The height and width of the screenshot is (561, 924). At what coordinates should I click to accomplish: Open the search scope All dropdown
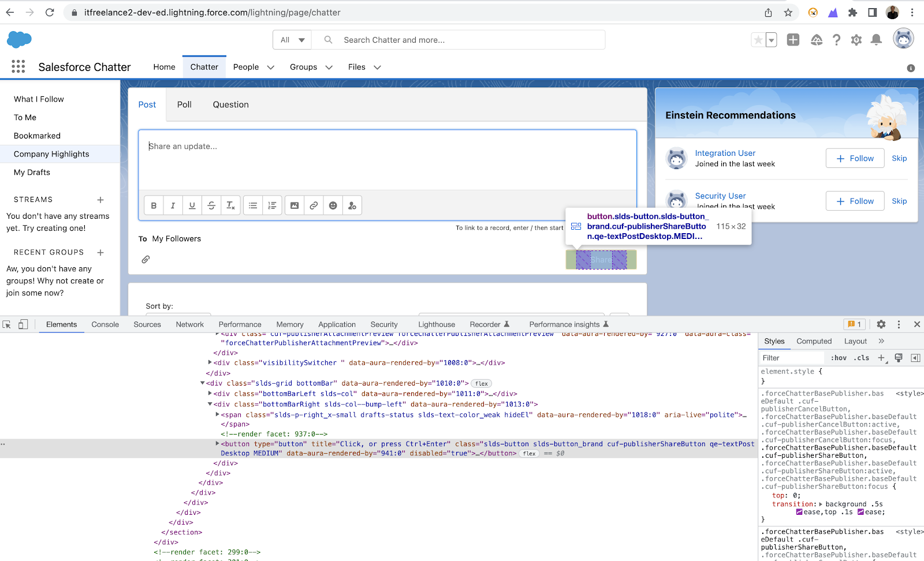point(292,40)
